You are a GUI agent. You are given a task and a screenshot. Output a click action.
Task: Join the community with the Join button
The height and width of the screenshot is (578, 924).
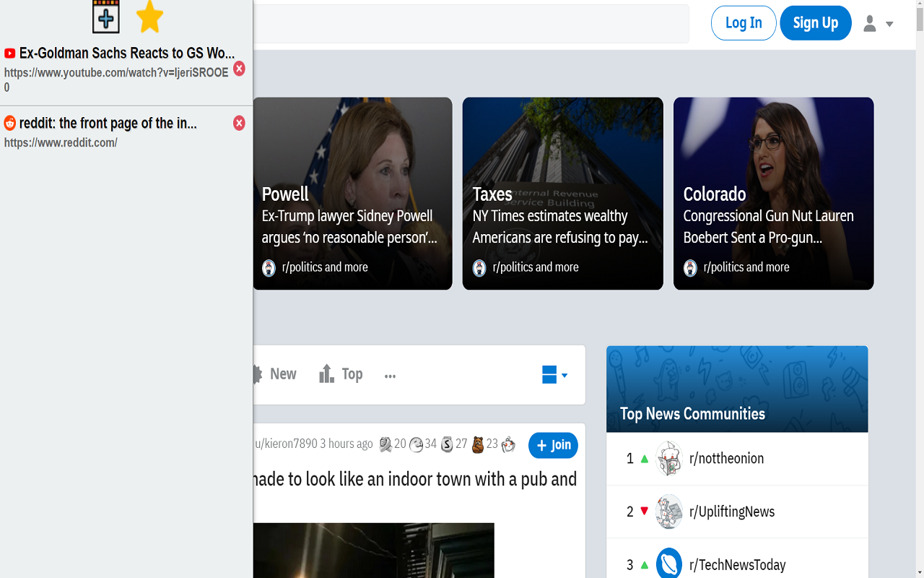553,445
